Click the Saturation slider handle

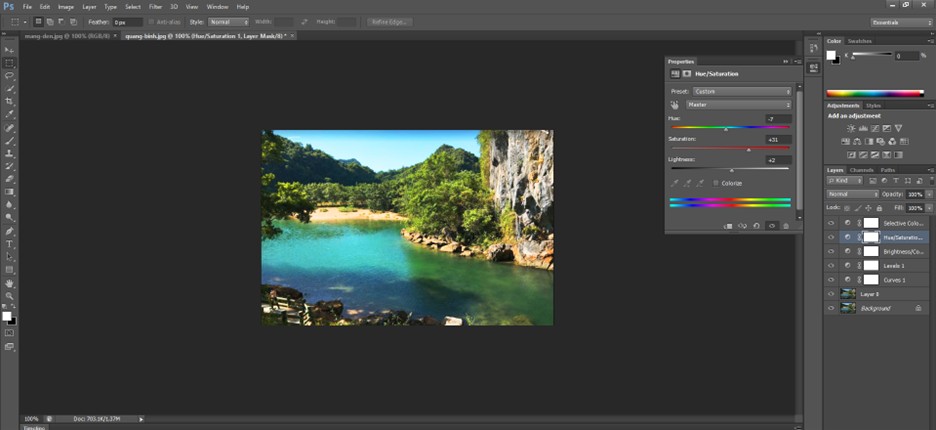[x=749, y=150]
